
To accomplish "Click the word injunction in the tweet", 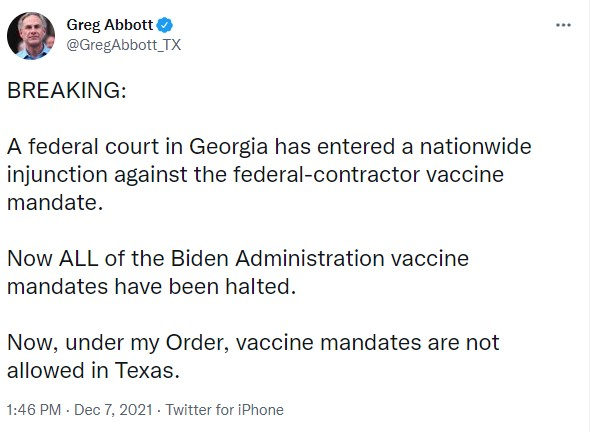I will tap(57, 175).
